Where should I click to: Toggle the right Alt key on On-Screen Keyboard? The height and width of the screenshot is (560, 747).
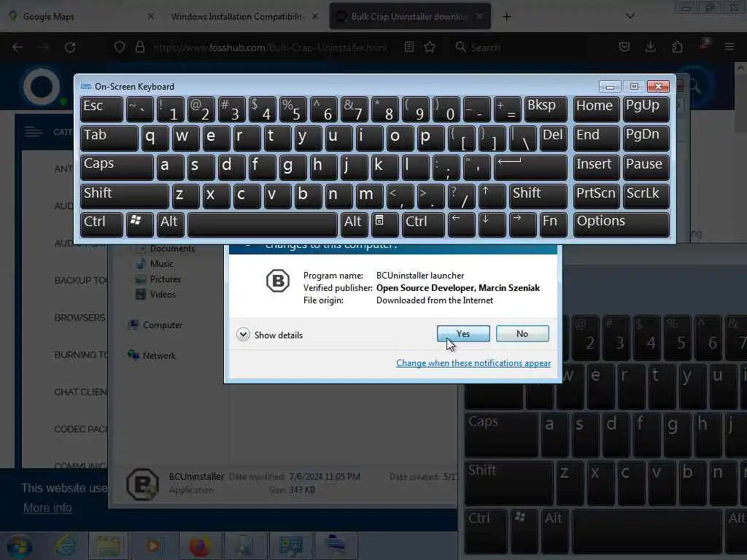point(354,225)
